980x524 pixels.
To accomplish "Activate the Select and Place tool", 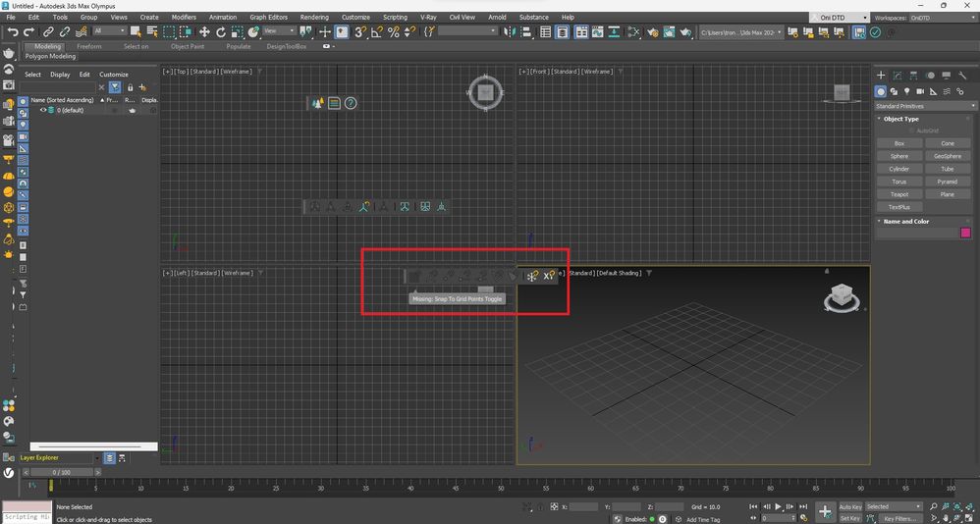I will (x=253, y=31).
